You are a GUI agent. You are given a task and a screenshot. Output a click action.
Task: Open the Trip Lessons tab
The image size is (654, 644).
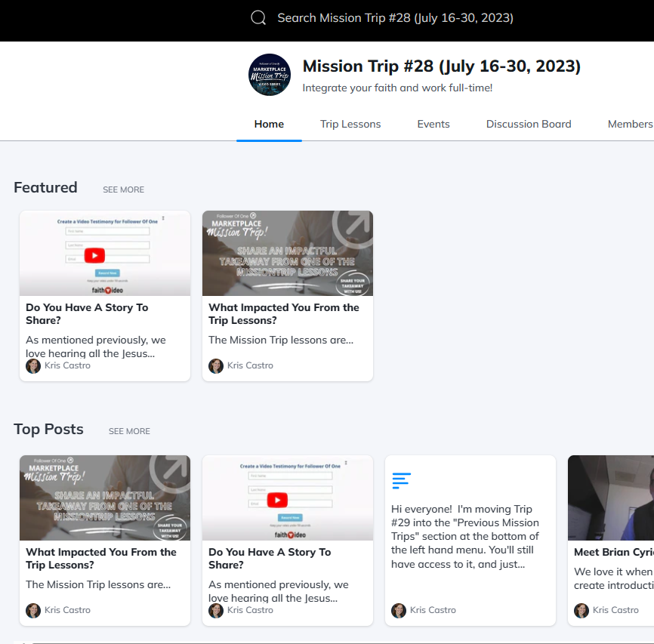click(350, 124)
